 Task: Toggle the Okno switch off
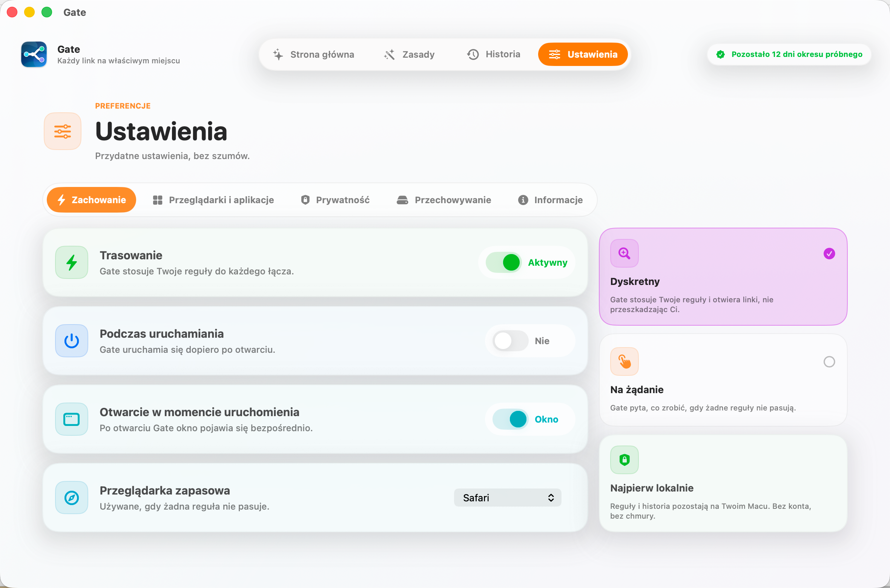[511, 419]
